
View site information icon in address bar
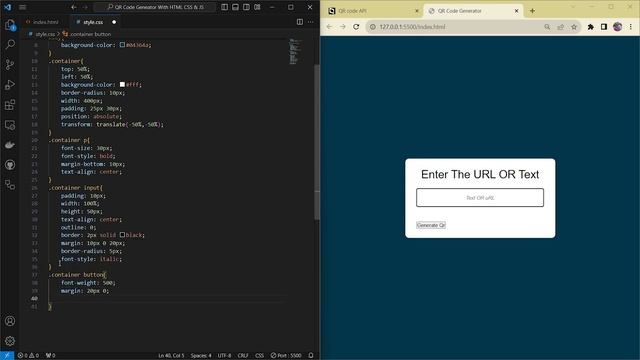tap(372, 27)
